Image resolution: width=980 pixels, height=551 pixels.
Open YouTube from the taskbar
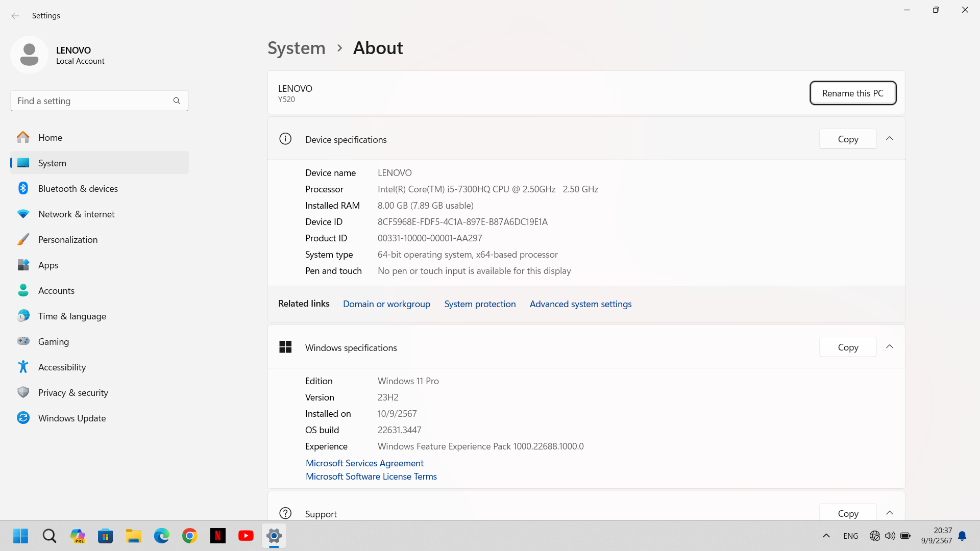[x=246, y=536]
